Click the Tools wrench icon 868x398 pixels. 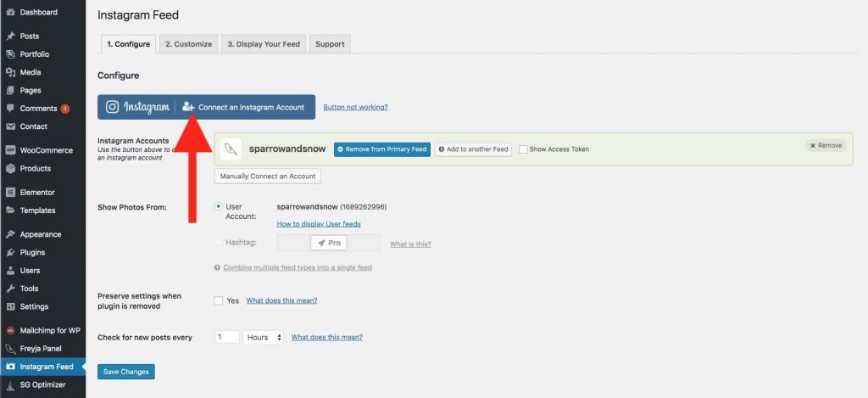10,289
